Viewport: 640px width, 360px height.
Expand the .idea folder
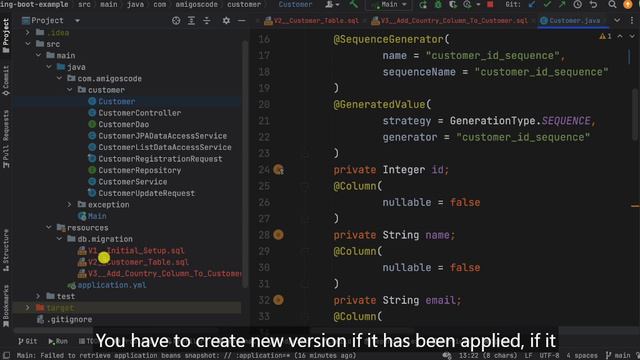click(27, 32)
